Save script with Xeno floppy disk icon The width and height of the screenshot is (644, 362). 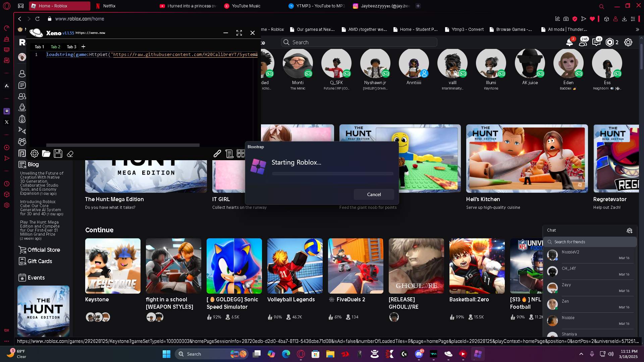[58, 154]
